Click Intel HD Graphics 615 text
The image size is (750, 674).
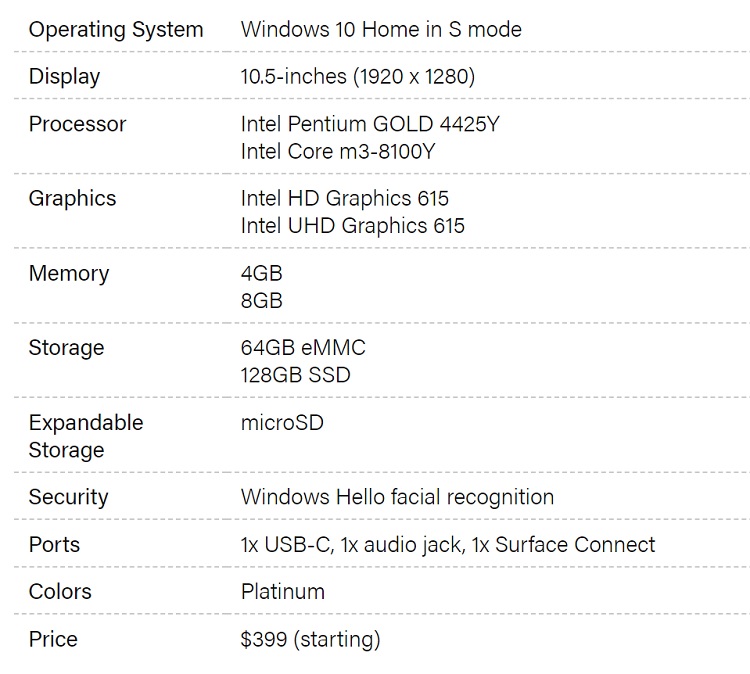pos(344,199)
